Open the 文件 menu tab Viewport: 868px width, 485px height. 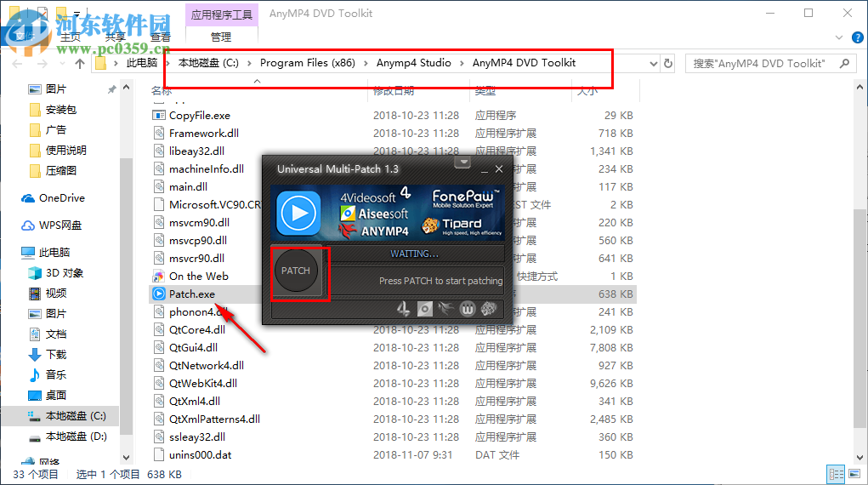25,37
